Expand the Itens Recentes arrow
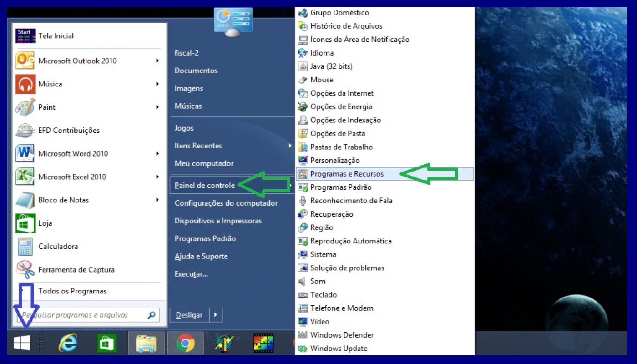The height and width of the screenshot is (364, 637). point(290,146)
